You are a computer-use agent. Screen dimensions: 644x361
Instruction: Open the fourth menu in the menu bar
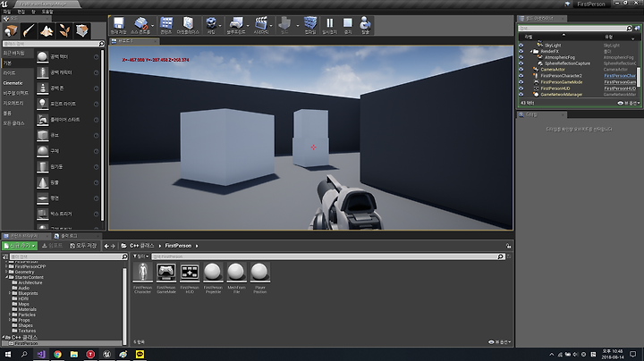point(47,12)
